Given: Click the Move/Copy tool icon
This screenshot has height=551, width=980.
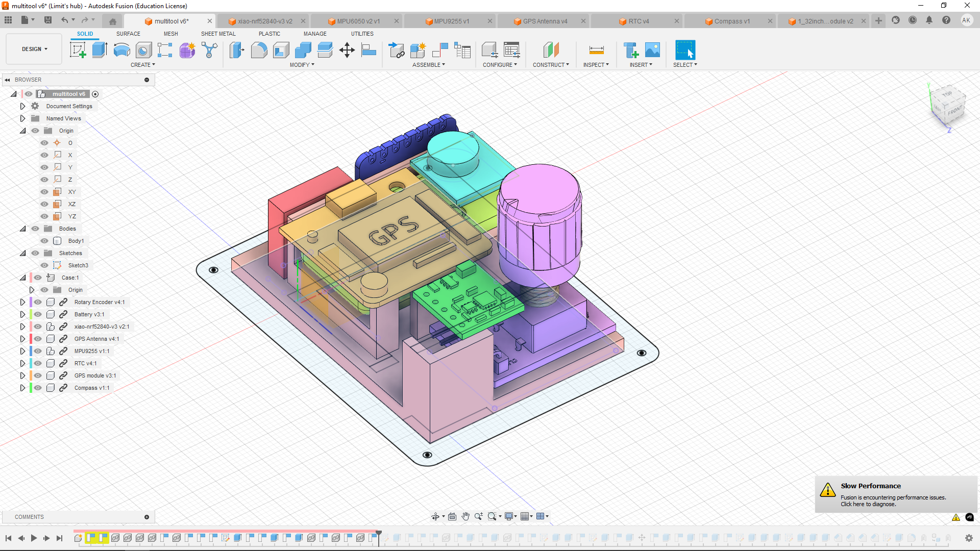Looking at the screenshot, I should tap(347, 50).
